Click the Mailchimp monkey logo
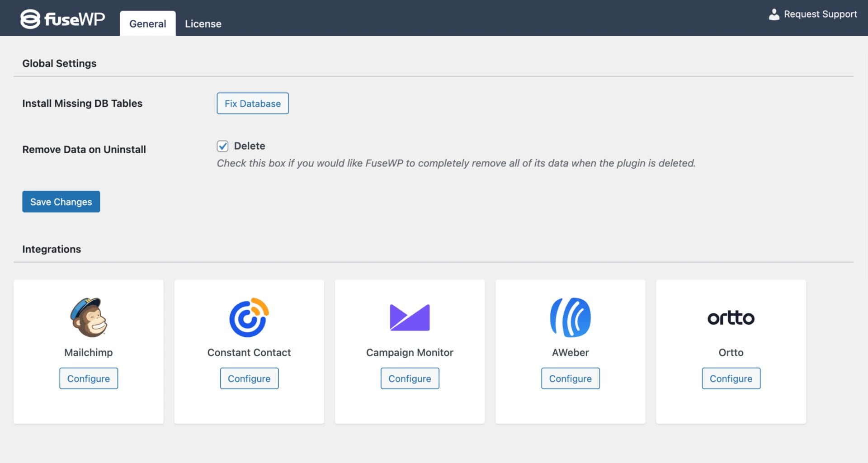This screenshot has width=868, height=463. pyautogui.click(x=89, y=317)
